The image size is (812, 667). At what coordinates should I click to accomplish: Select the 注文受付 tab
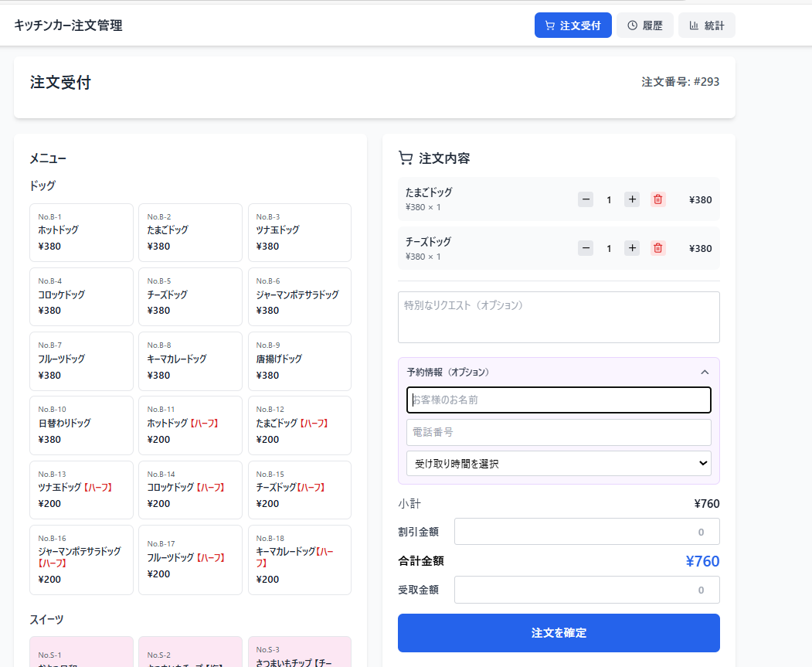click(572, 26)
